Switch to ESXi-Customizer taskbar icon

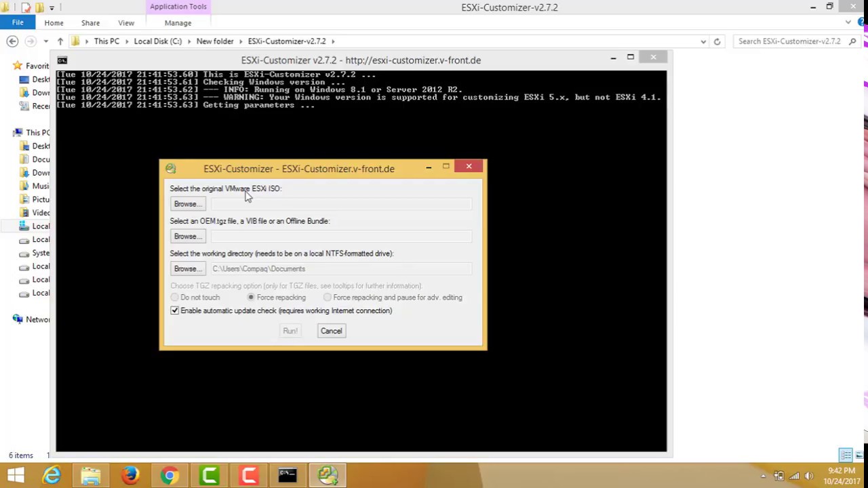[x=328, y=476]
